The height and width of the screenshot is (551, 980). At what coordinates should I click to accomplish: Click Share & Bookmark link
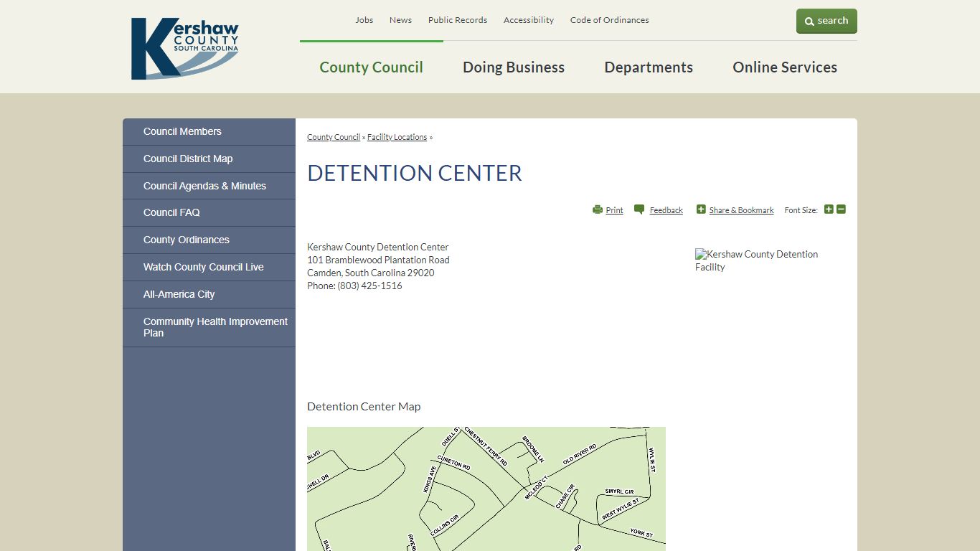pyautogui.click(x=741, y=210)
